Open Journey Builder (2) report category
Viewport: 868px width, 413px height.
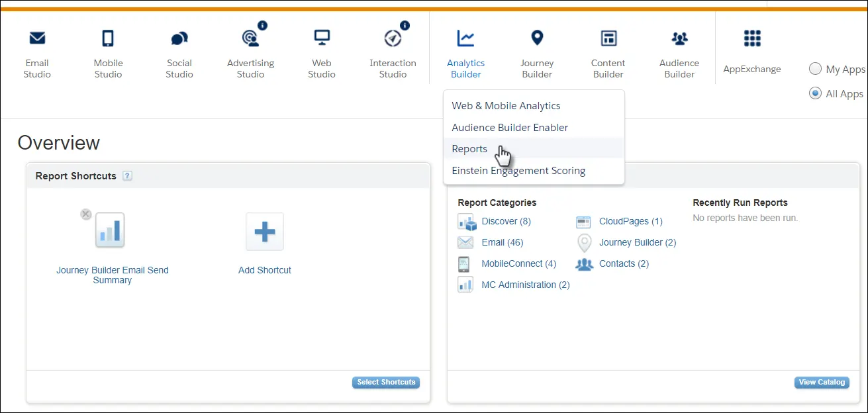(x=638, y=242)
